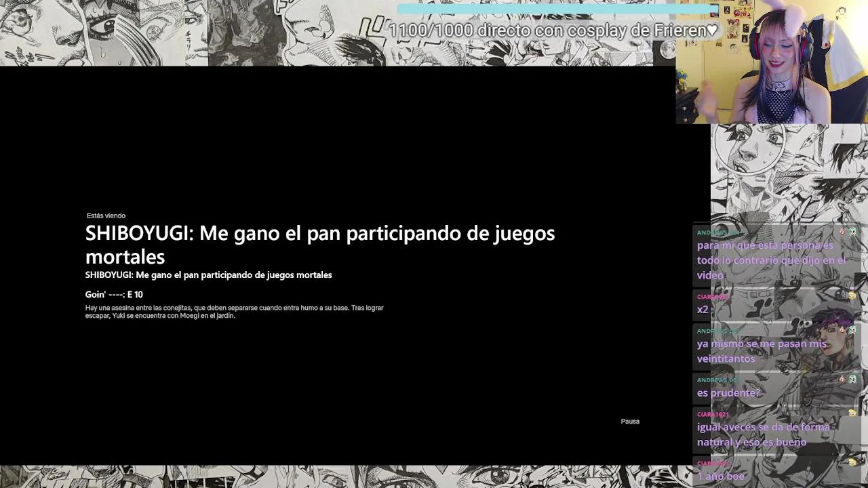This screenshot has height=488, width=868.
Task: Click the smaller bold SHIBOYUGI subtitle line
Action: [x=208, y=275]
